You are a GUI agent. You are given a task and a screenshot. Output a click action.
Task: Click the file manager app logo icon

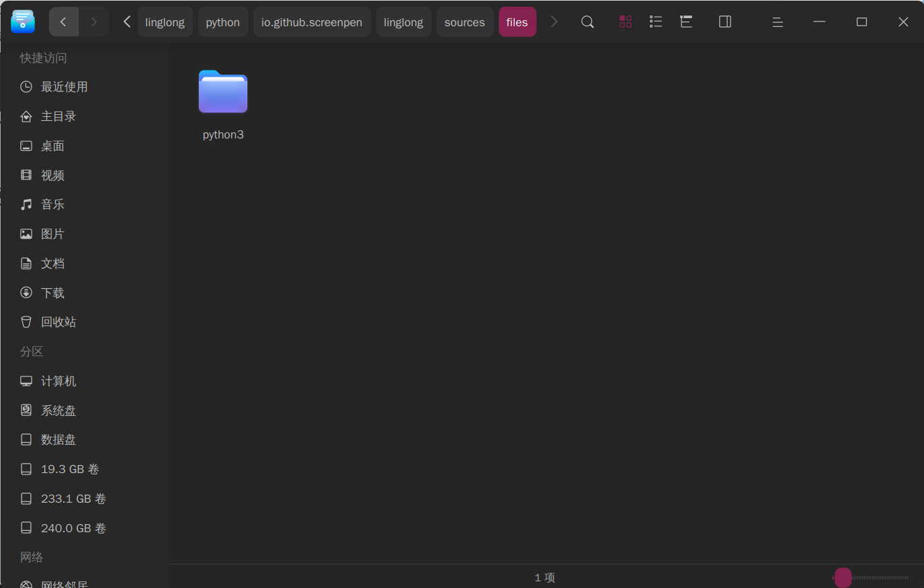[23, 22]
